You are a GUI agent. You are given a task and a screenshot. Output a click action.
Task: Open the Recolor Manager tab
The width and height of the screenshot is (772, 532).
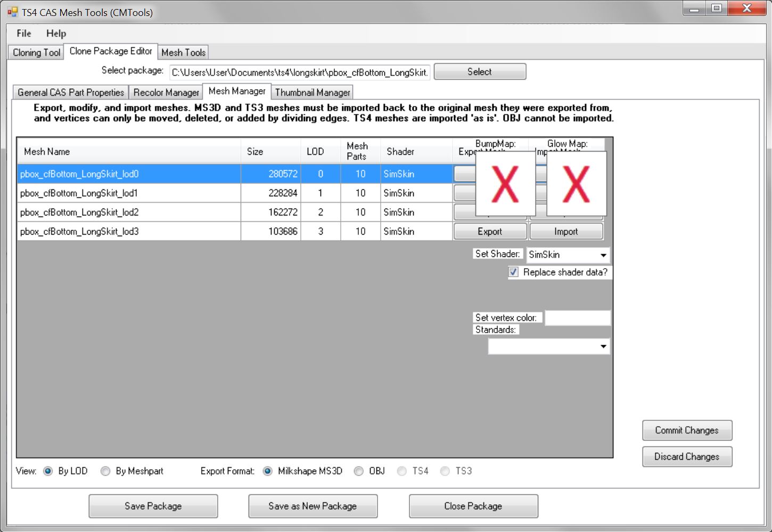pos(166,92)
